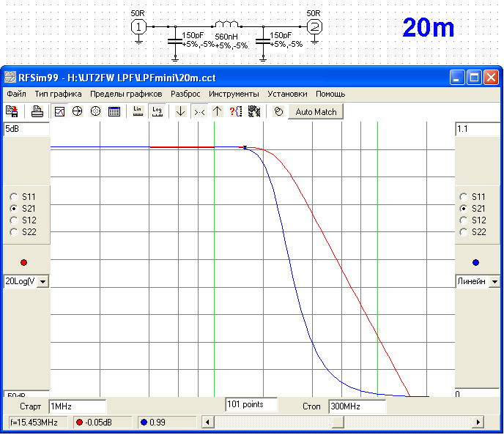Click the port 1 symbol in schematic

pyautogui.click(x=138, y=27)
